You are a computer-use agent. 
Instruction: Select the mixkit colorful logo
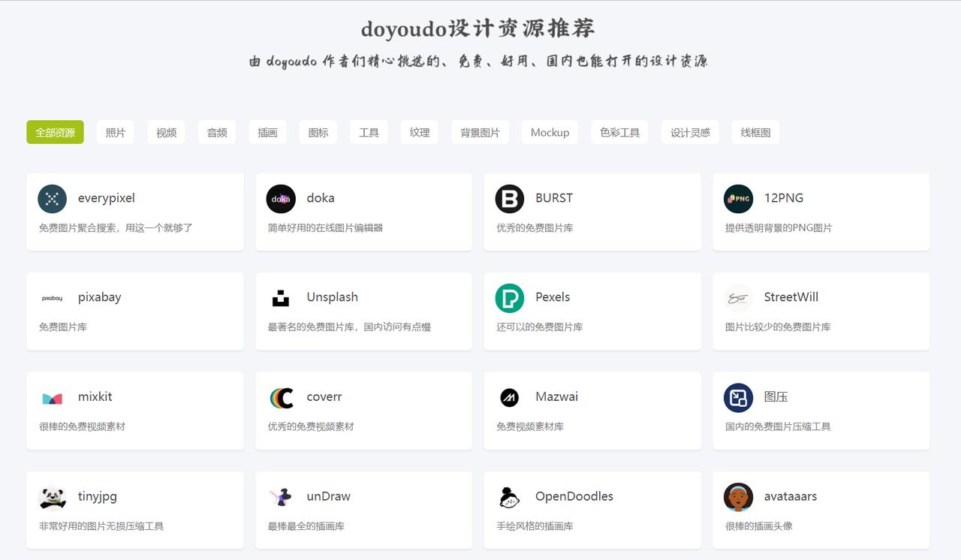(x=53, y=396)
